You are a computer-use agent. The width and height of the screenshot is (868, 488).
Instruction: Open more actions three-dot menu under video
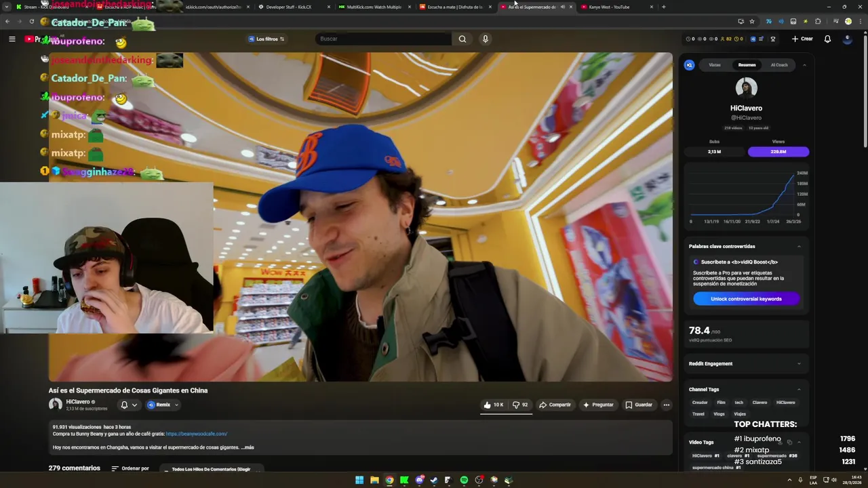click(667, 405)
